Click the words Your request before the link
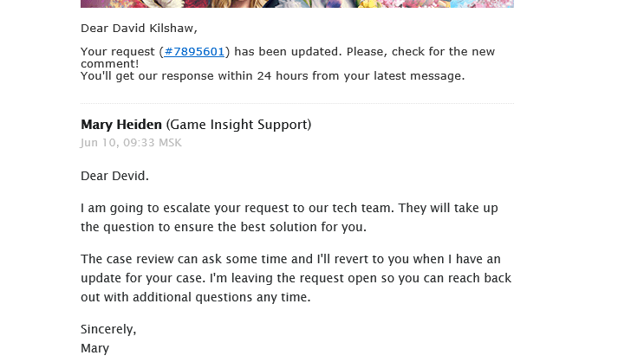The width and height of the screenshot is (644, 362). point(118,52)
